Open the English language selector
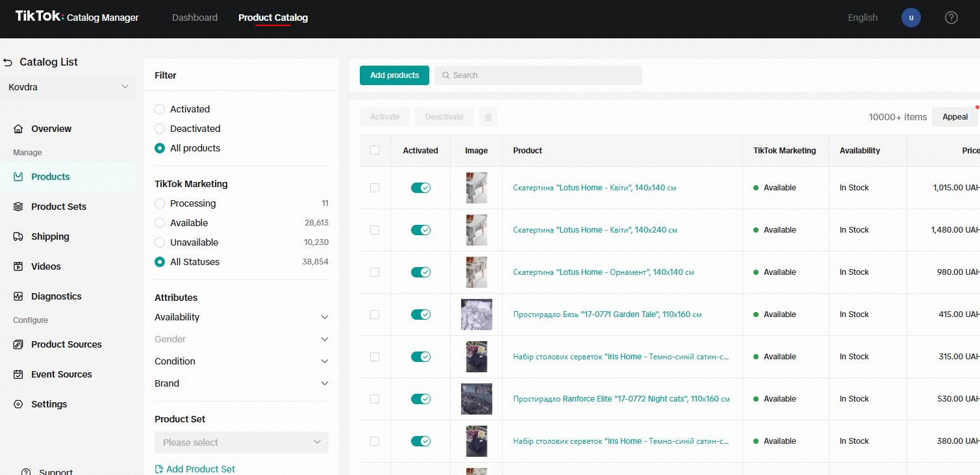This screenshot has width=980, height=475. 862,18
